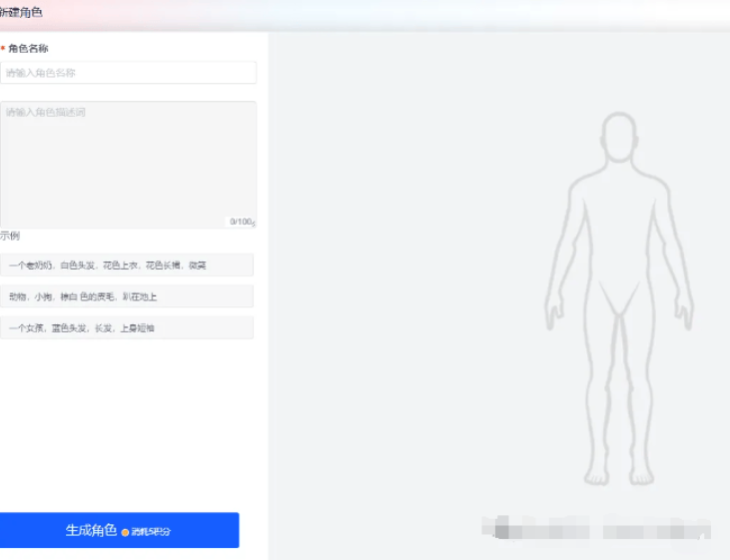
Task: Focus the 角色名称 name input field
Action: (x=128, y=73)
